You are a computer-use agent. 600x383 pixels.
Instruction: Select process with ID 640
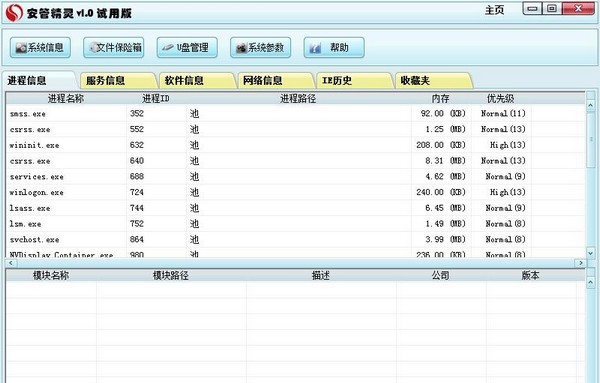pyautogui.click(x=295, y=161)
